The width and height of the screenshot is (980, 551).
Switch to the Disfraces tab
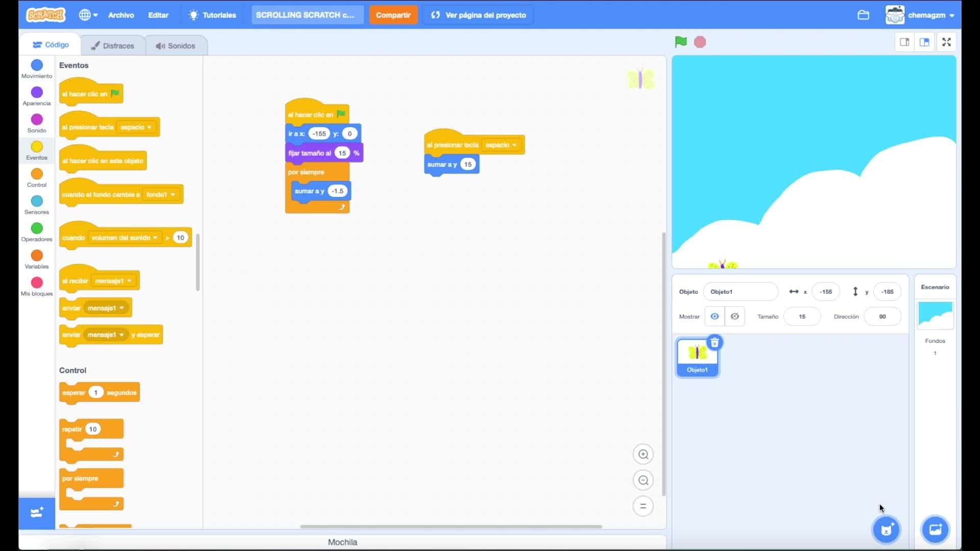(113, 46)
